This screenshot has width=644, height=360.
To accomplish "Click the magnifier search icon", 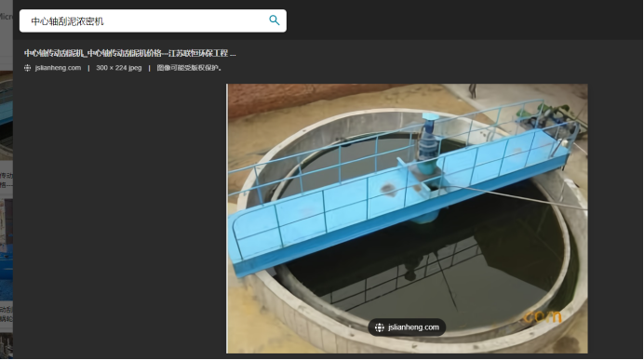I will tap(274, 20).
